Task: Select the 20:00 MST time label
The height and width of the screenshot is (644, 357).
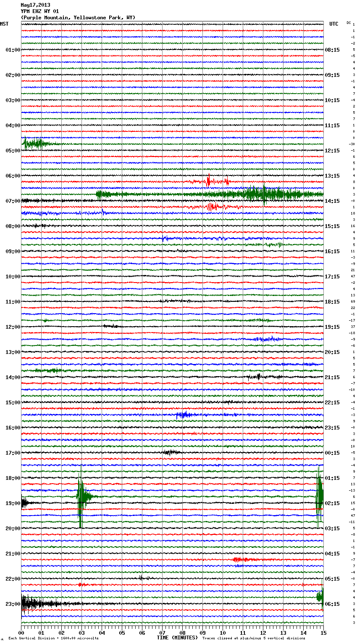Action: [x=13, y=529]
